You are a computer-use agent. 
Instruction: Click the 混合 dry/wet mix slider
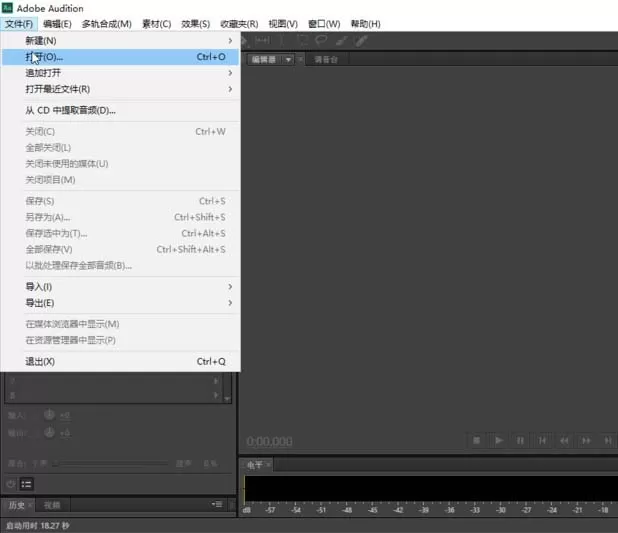point(110,463)
